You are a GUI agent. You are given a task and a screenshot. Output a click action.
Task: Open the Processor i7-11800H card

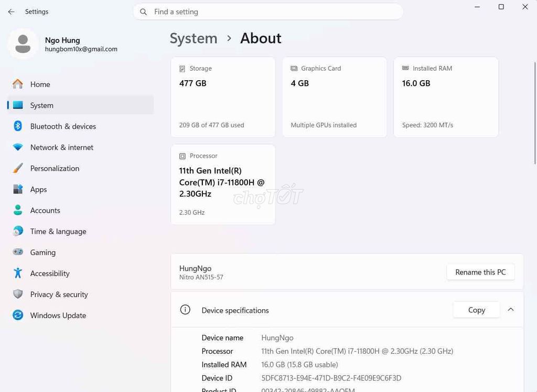(x=223, y=184)
